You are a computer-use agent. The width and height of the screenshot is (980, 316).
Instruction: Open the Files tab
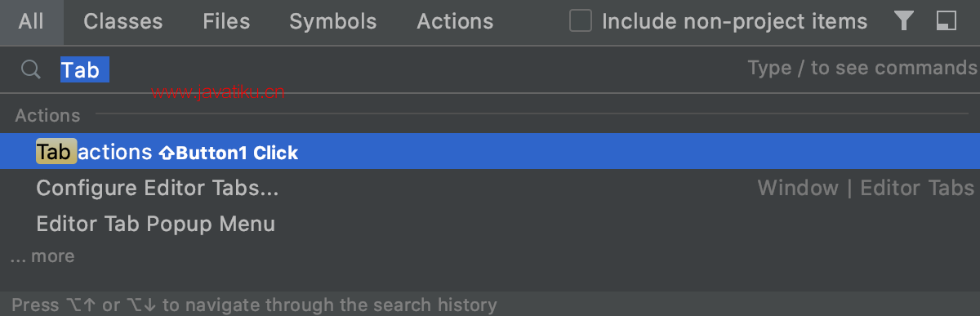coord(226,22)
